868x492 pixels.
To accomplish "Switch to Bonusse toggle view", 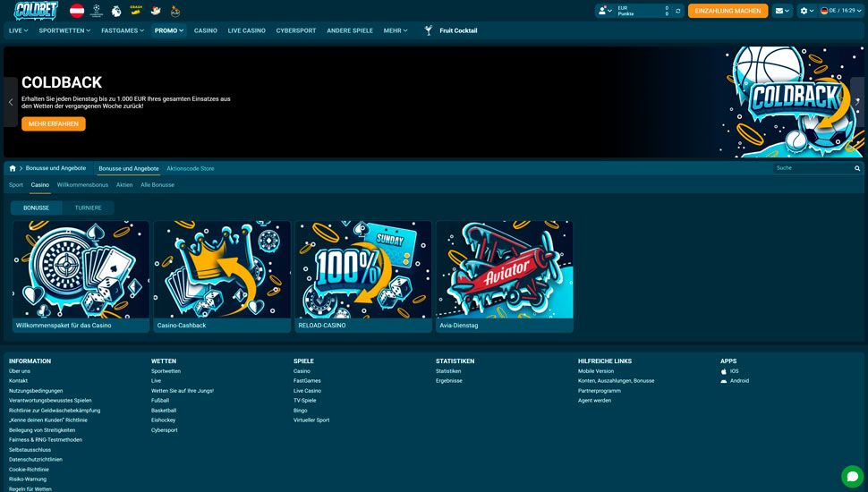I will [36, 208].
